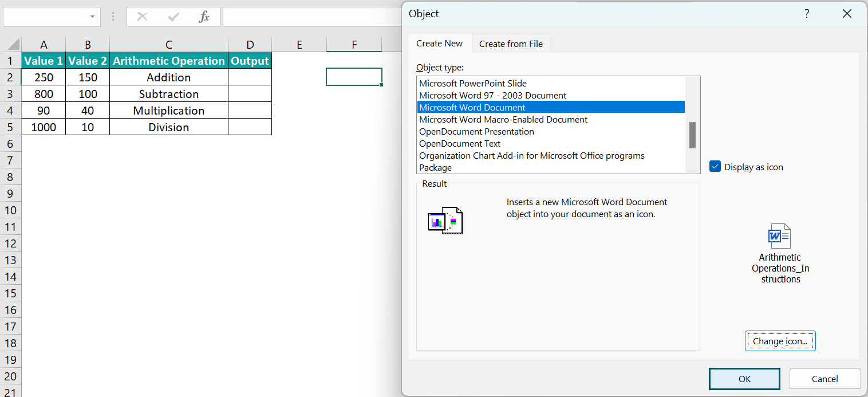Click the formula bar input area
868x397 pixels.
[312, 17]
